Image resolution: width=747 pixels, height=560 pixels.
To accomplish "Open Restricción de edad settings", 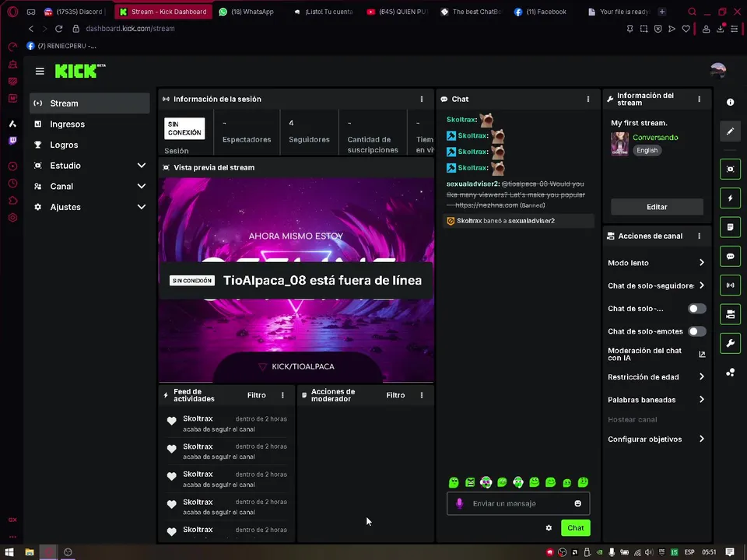I will pyautogui.click(x=657, y=377).
